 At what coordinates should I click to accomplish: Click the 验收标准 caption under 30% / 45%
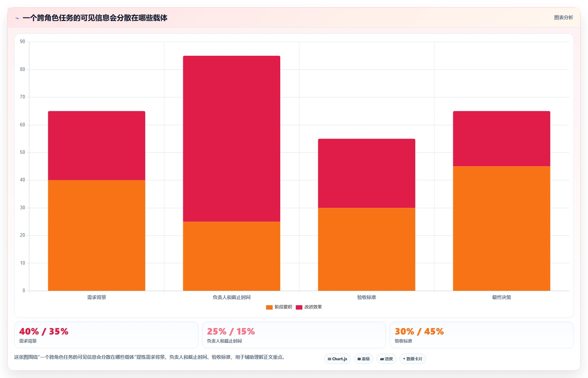[403, 341]
